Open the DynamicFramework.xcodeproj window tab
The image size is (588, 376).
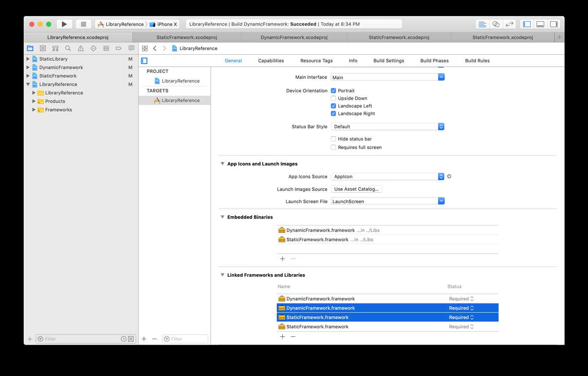tap(294, 37)
